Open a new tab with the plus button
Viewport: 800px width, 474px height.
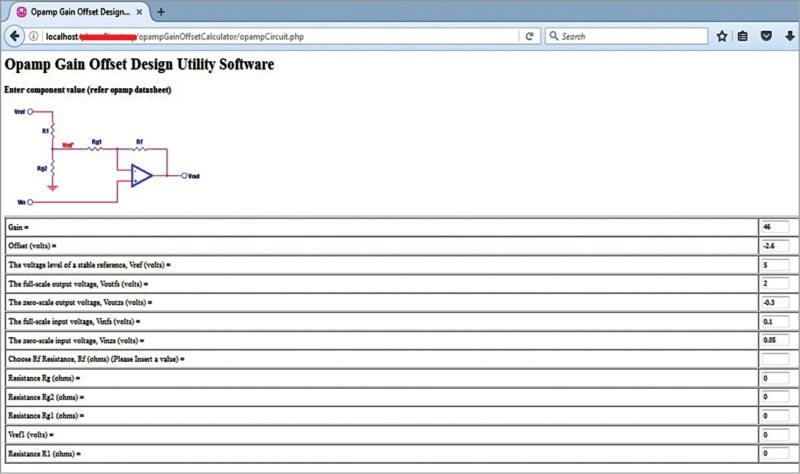161,11
